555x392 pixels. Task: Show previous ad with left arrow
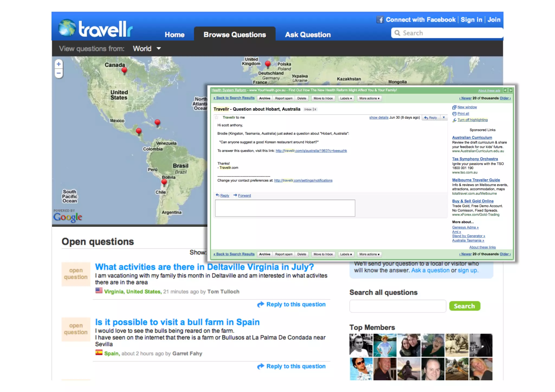505,90
